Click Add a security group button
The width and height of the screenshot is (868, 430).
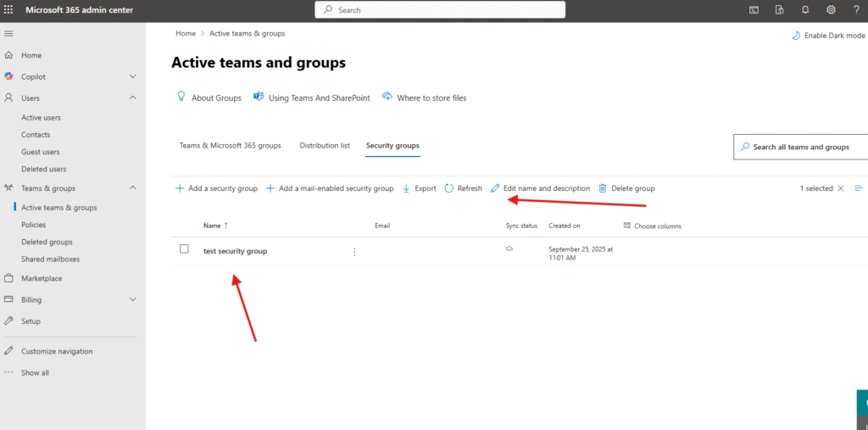(x=216, y=188)
